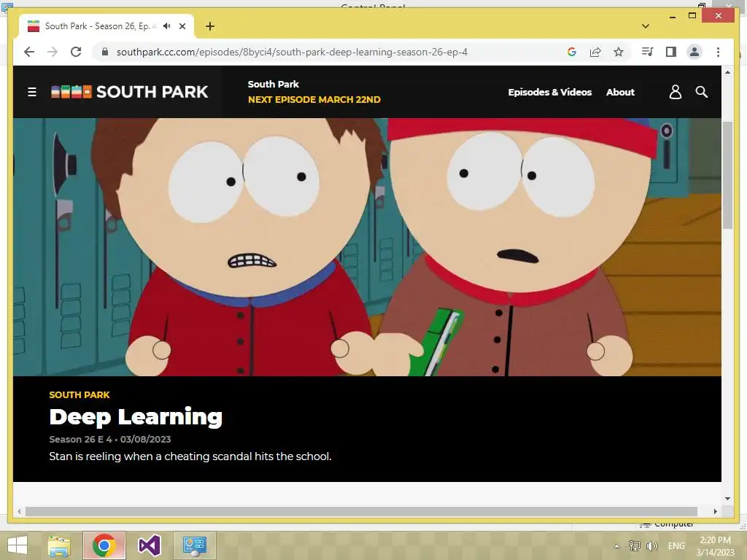Click the South Park show title link

tap(273, 85)
